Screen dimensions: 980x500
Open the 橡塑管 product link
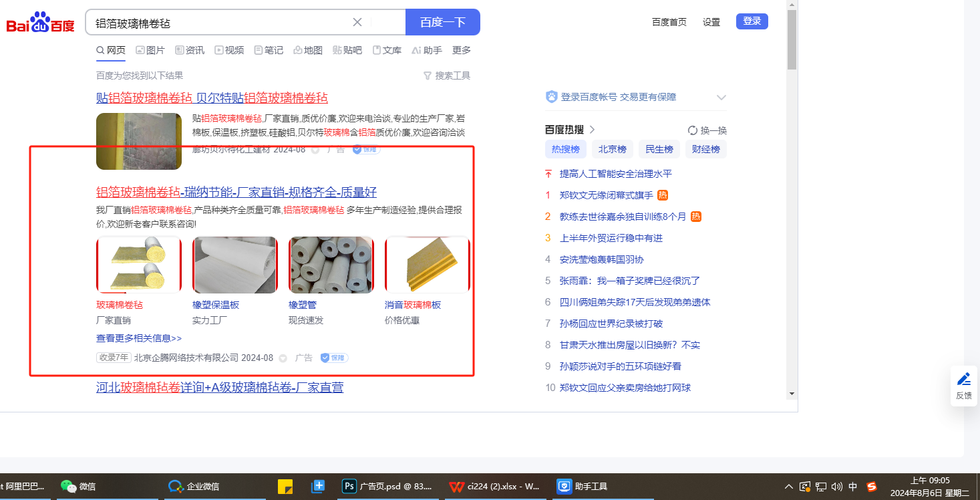click(303, 305)
